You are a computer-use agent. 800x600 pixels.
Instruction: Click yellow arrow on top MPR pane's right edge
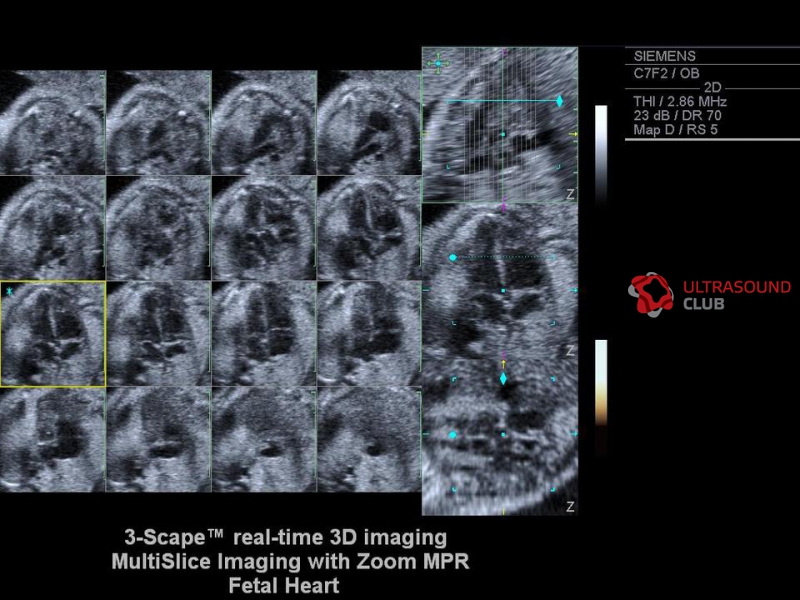[x=573, y=134]
